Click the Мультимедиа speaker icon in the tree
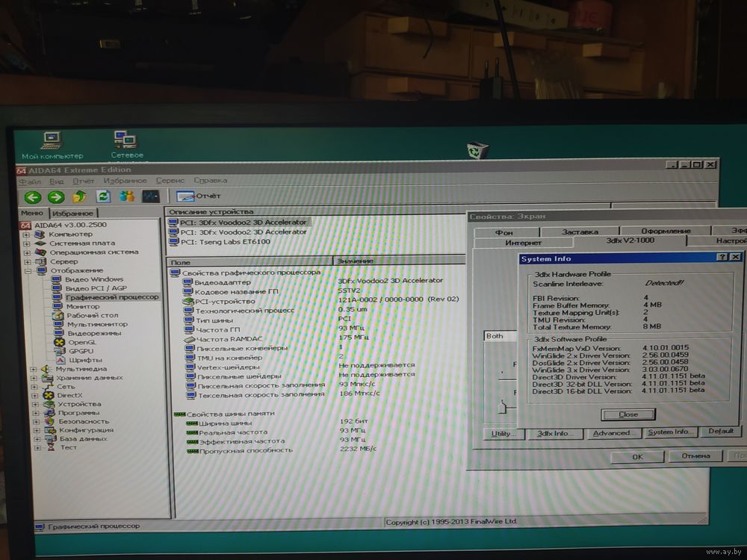 pyautogui.click(x=46, y=369)
